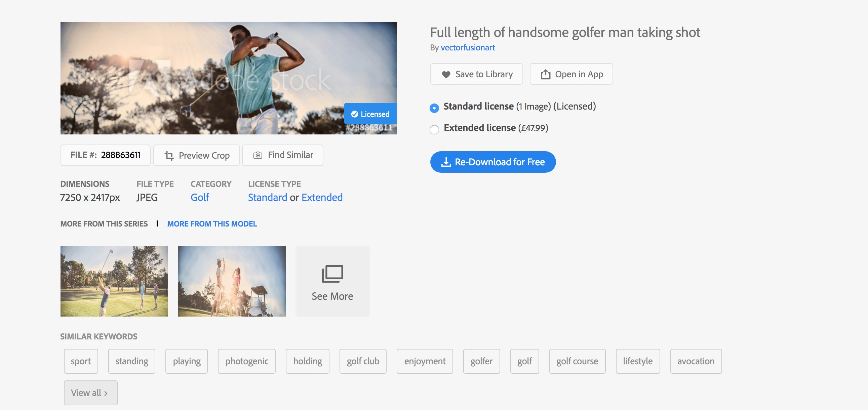Click the stacked images See More icon
868x410 pixels.
coord(332,273)
